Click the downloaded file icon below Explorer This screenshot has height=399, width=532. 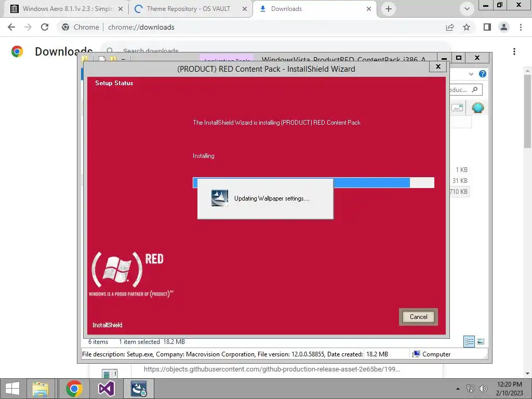109,373
